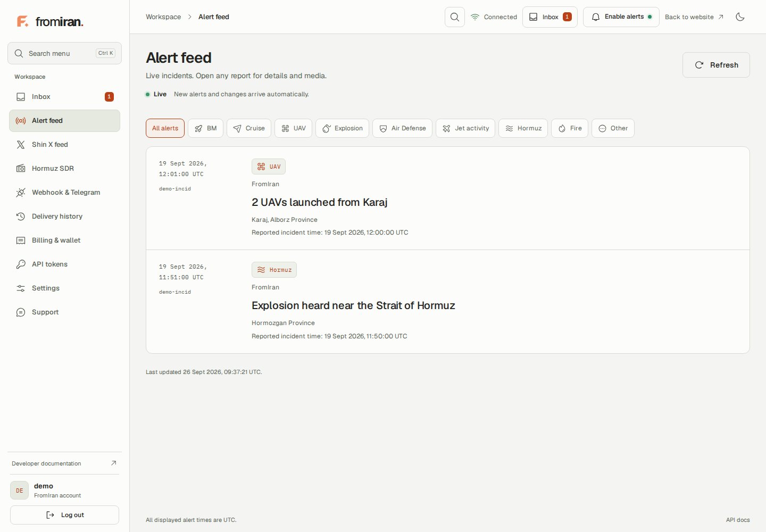
Task: Filter alerts by Cruise
Action: pos(249,128)
